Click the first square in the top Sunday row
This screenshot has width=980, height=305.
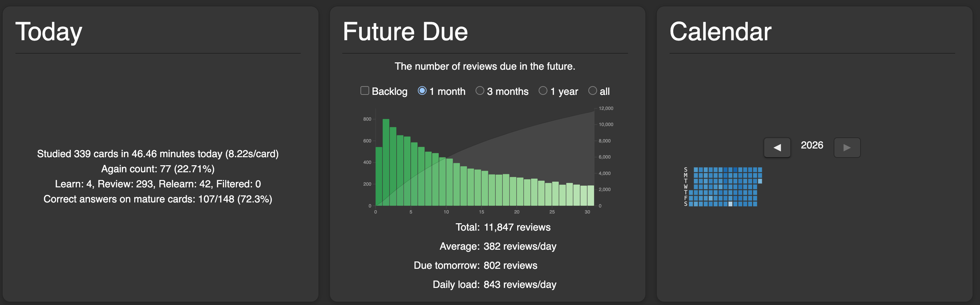696,170
